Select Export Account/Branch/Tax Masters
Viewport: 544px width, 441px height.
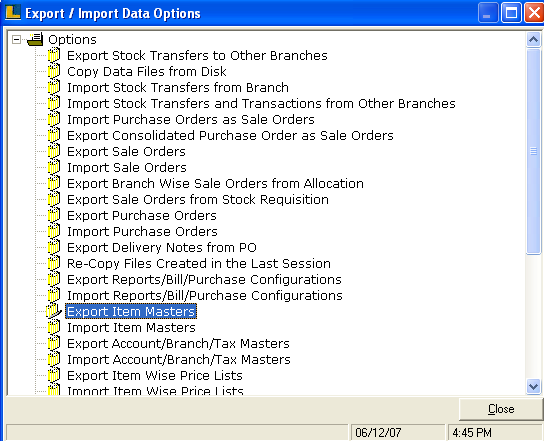[178, 343]
